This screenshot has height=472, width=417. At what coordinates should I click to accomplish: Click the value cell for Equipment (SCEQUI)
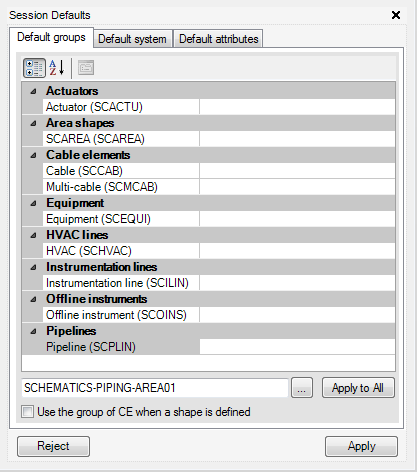pos(297,219)
